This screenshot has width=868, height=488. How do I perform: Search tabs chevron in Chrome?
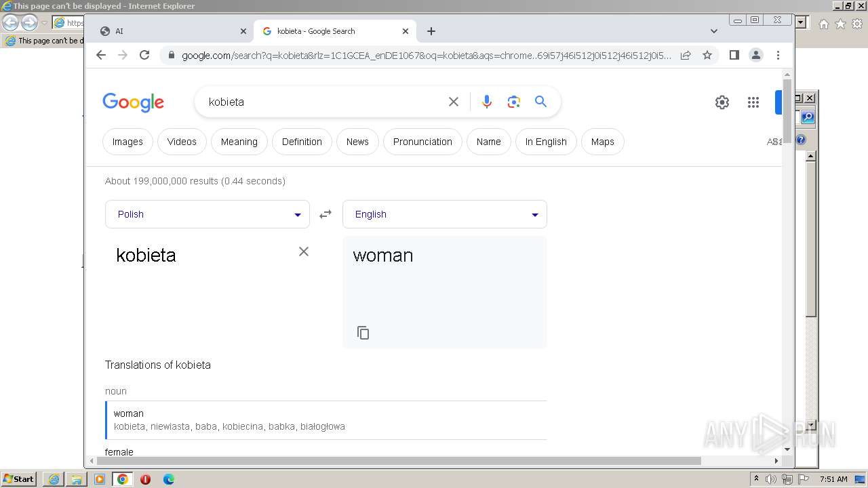pyautogui.click(x=713, y=31)
